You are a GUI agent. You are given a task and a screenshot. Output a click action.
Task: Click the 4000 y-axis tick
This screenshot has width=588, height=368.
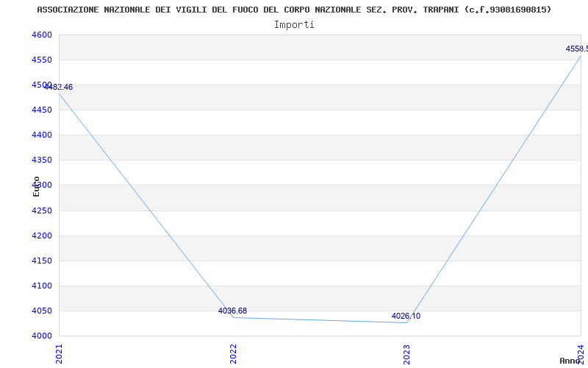[x=42, y=336]
